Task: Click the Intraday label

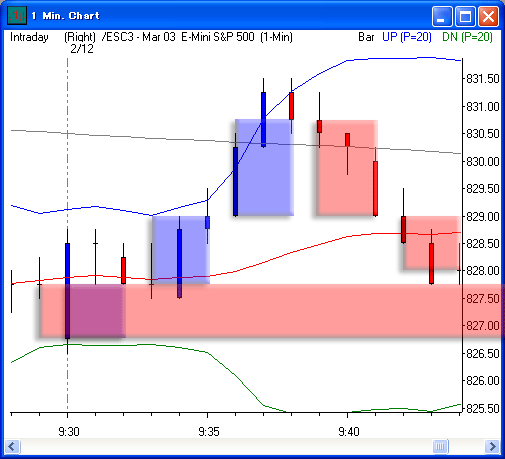Action: tap(29, 37)
